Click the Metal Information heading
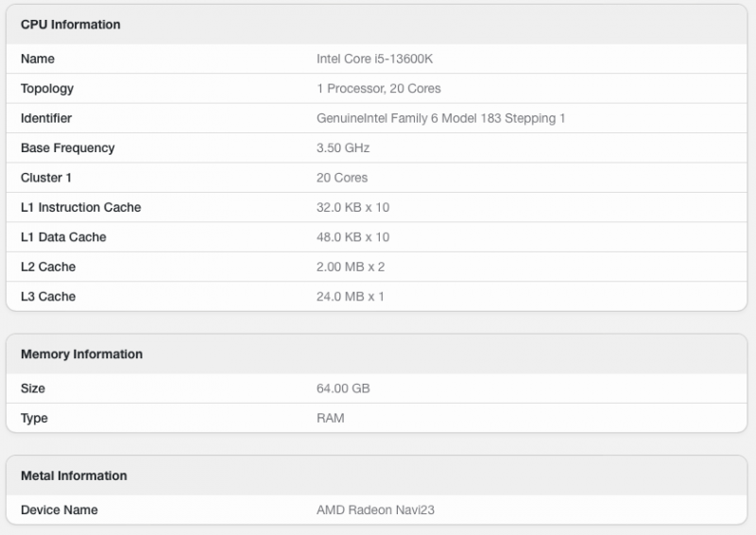The width and height of the screenshot is (756, 535). point(74,475)
